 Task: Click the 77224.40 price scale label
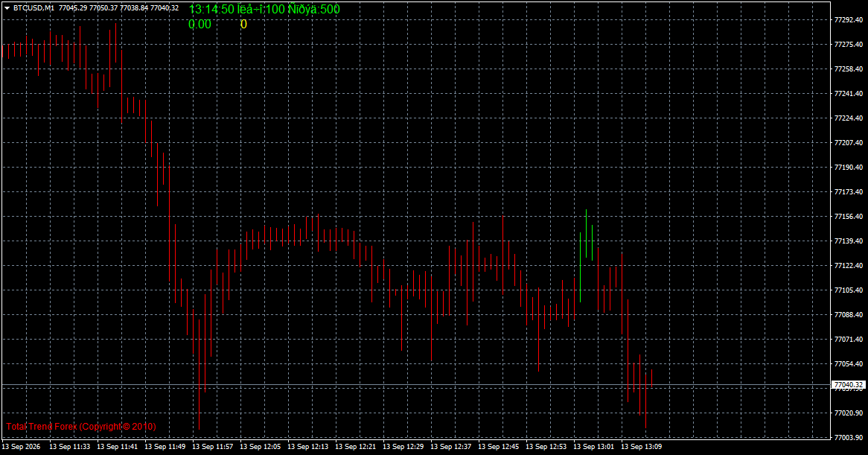pyautogui.click(x=848, y=118)
